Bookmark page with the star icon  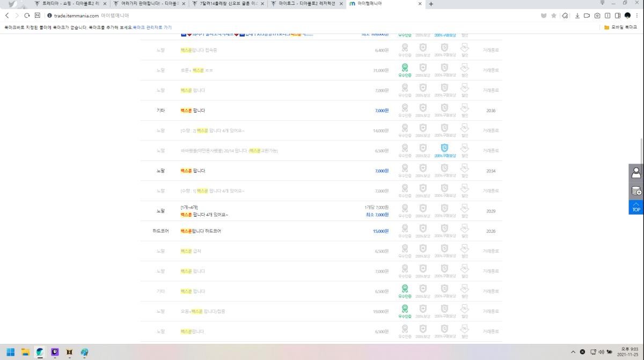point(554,16)
